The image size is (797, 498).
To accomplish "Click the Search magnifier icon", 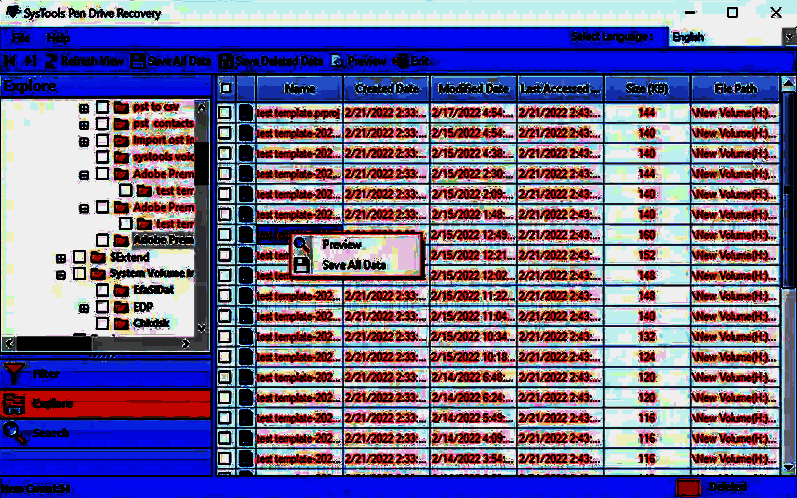I will point(13,433).
